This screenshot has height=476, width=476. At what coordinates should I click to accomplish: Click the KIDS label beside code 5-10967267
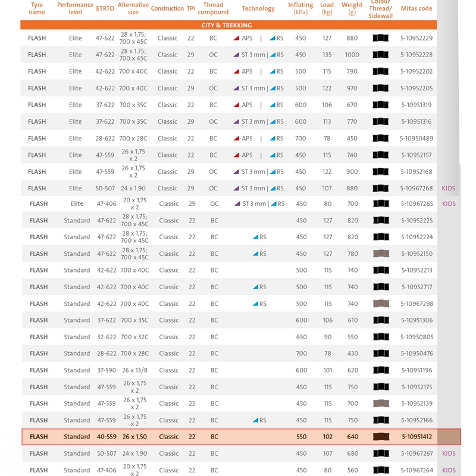[x=448, y=453]
